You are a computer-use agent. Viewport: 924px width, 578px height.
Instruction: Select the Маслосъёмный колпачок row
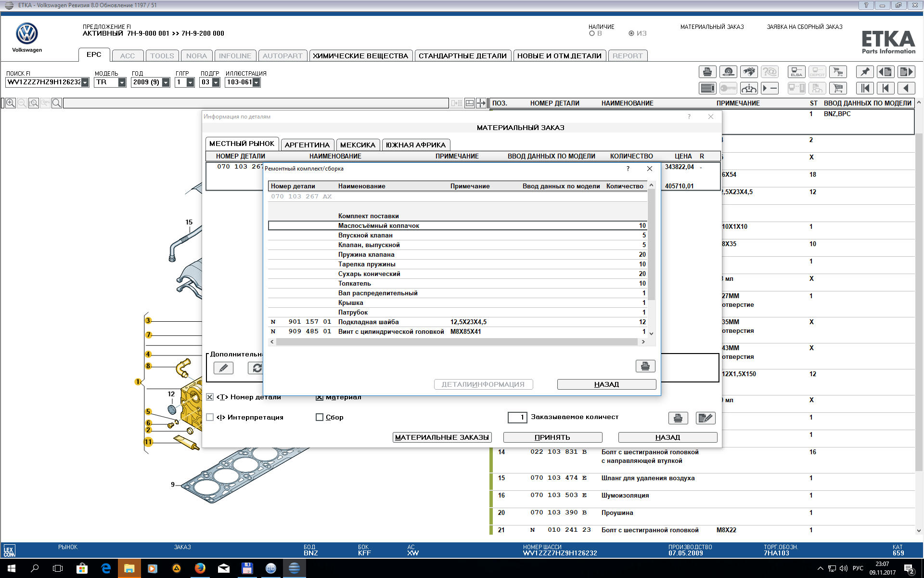[458, 225]
